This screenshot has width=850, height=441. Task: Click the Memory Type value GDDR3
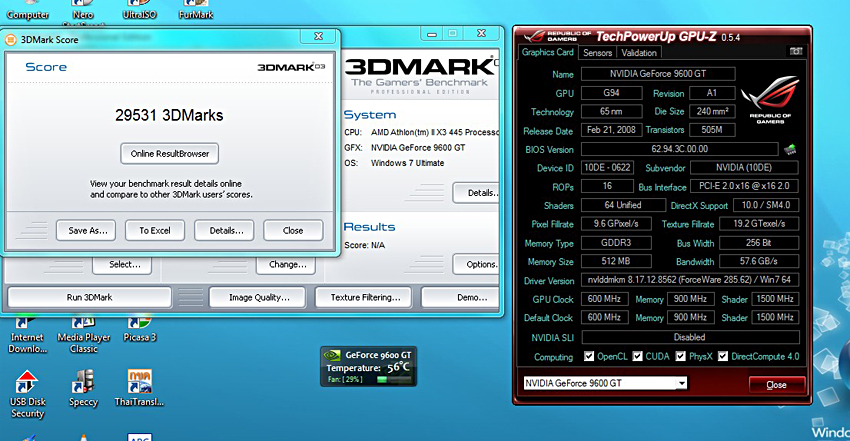point(616,243)
